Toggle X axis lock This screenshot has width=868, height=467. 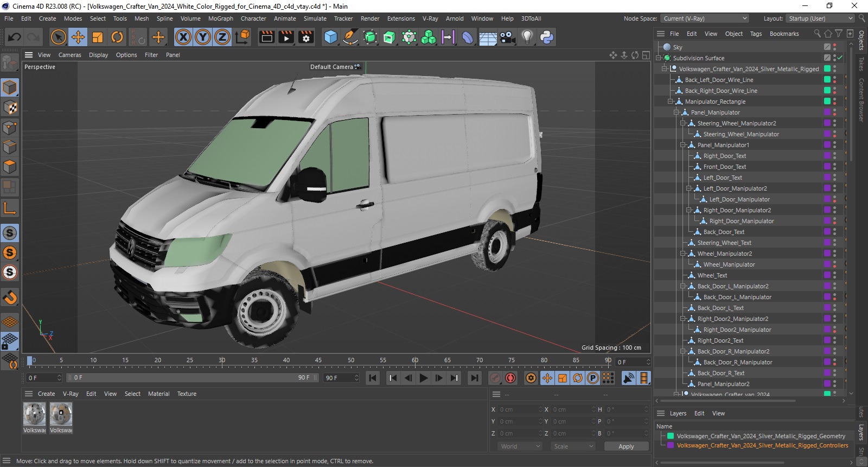pos(183,37)
